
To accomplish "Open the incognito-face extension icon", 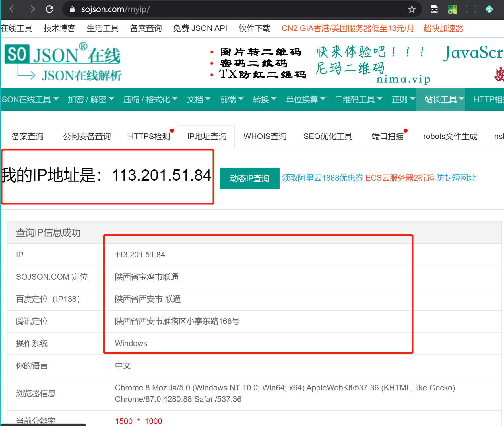I will point(434,9).
